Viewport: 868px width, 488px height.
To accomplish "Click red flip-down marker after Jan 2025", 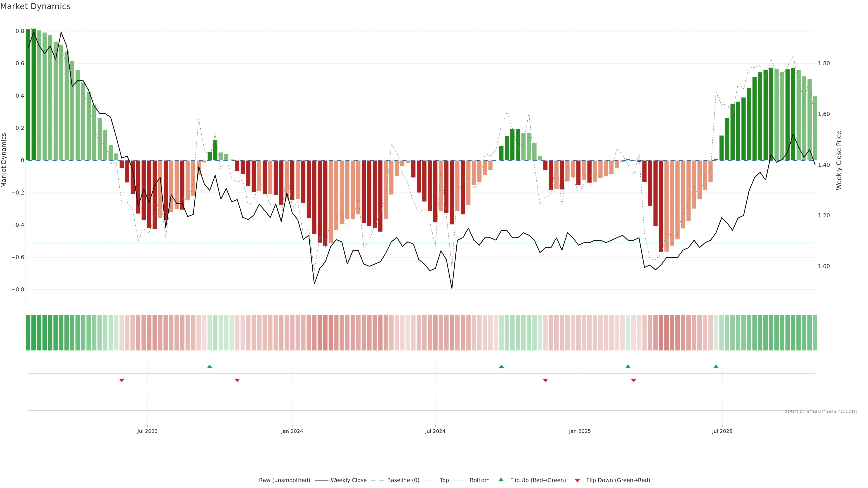I will 633,380.
